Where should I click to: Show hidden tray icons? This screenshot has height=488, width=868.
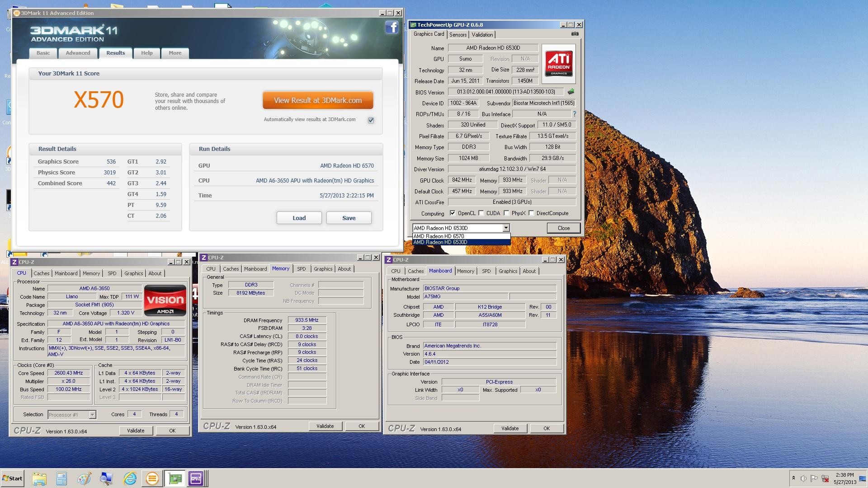pyautogui.click(x=793, y=479)
